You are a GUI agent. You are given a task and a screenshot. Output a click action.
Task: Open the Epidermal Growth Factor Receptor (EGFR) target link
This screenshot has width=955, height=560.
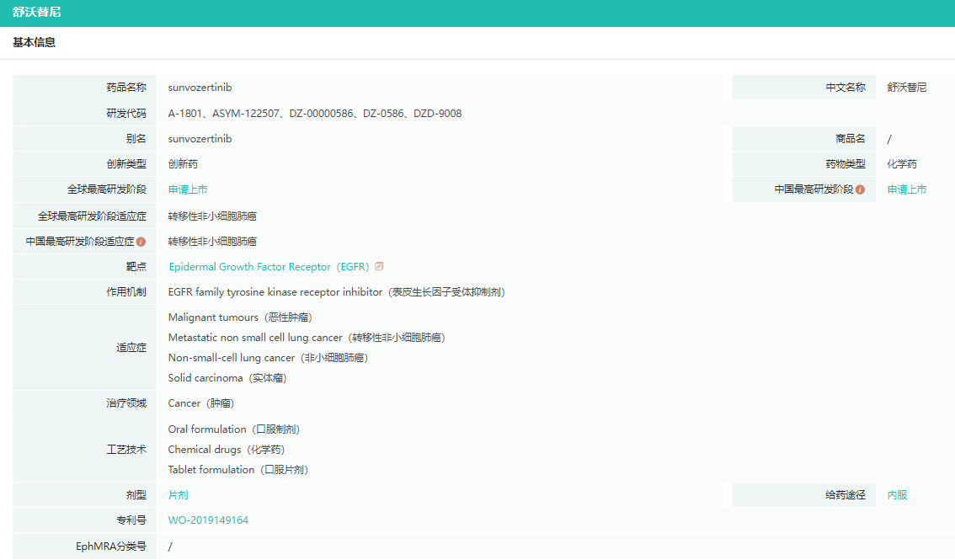tap(269, 267)
